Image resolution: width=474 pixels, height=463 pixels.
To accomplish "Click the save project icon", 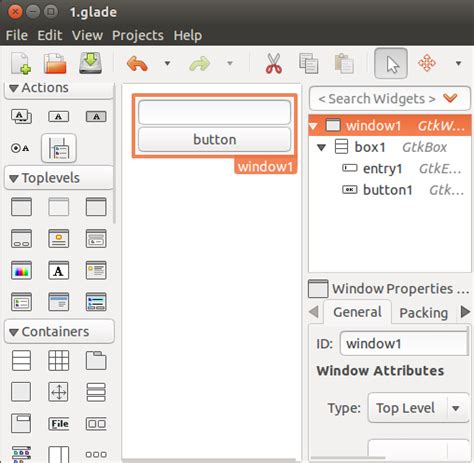I will pyautogui.click(x=90, y=63).
